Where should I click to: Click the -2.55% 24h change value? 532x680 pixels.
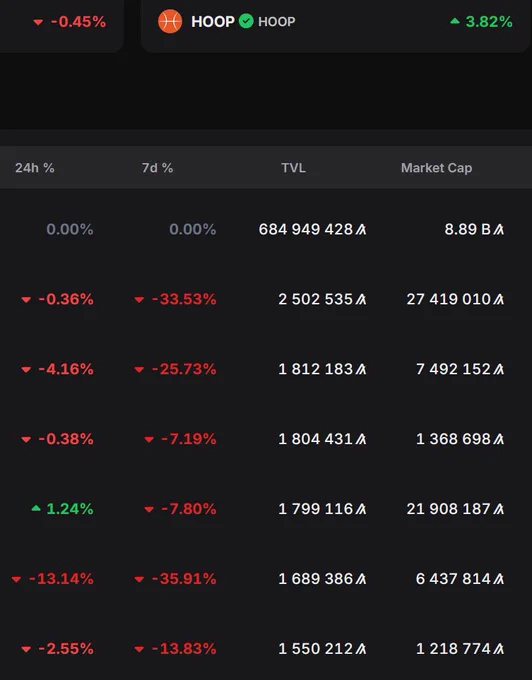[66, 648]
